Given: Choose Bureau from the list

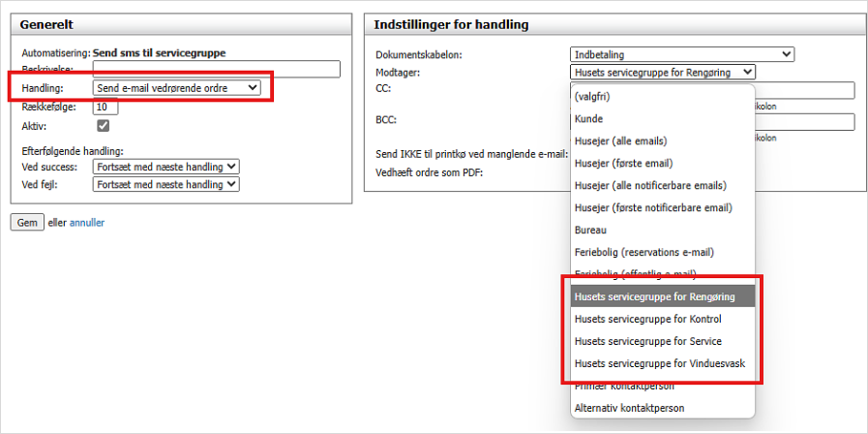Looking at the screenshot, I should 663,230.
